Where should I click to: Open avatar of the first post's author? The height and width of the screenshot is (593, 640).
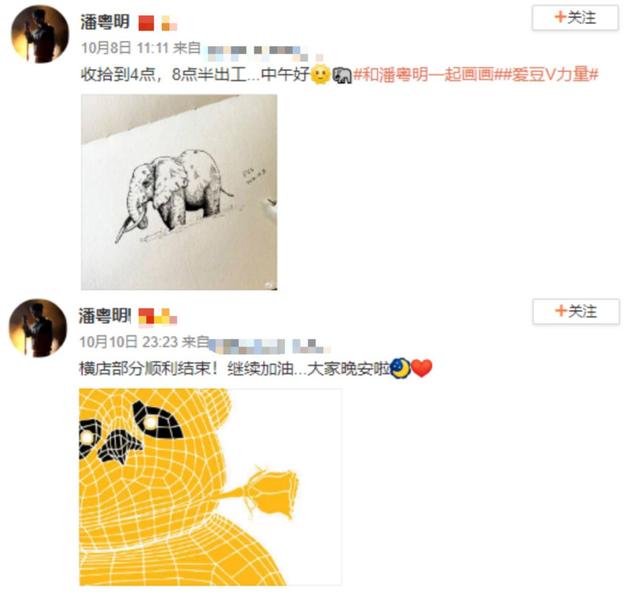[40, 34]
